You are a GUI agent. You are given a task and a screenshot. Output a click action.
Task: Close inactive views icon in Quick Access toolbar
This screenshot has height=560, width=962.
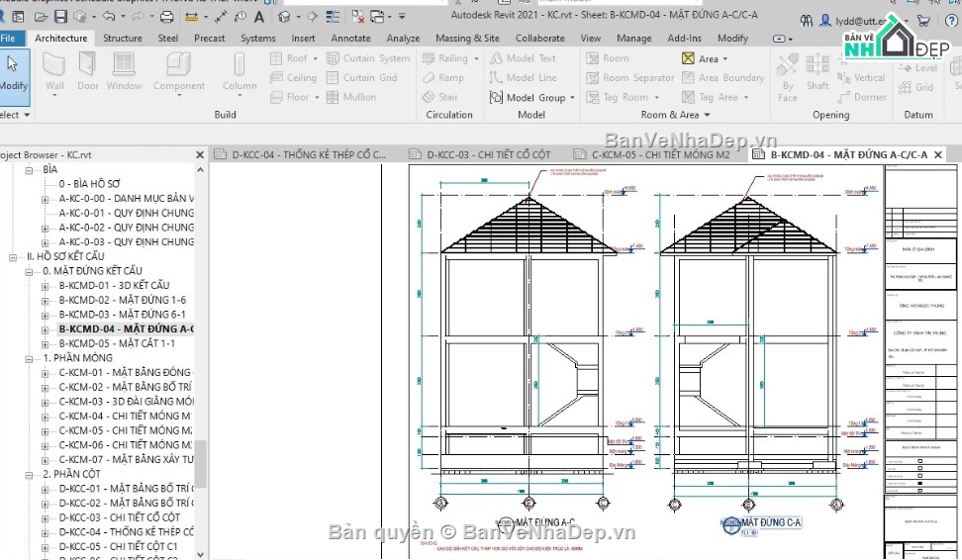click(x=357, y=17)
